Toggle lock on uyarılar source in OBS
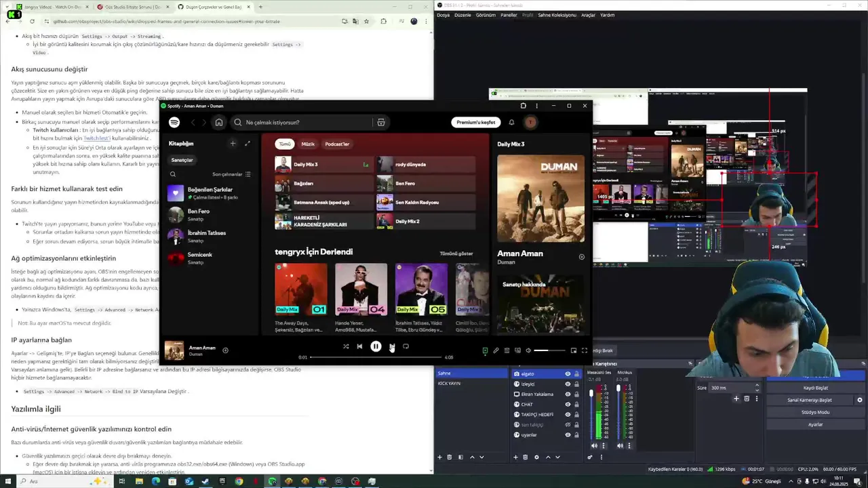Screen dimensions: 868x488 pyautogui.click(x=576, y=435)
